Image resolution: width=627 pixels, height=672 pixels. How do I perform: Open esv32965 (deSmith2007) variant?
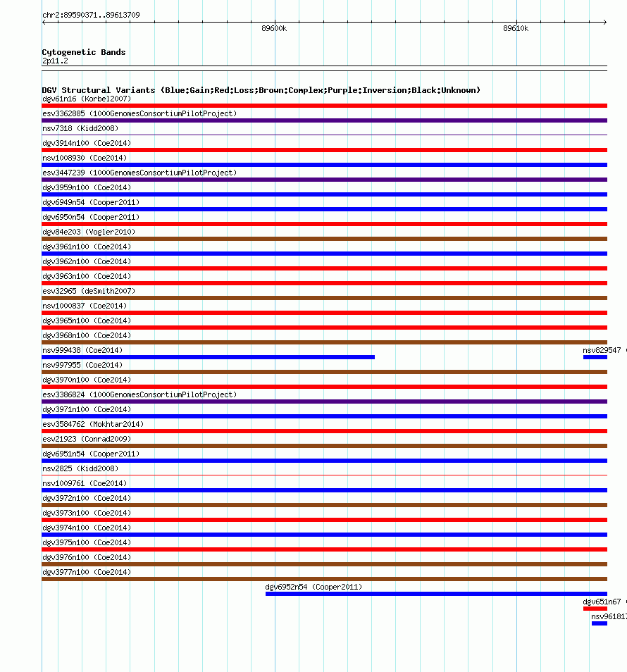point(89,291)
